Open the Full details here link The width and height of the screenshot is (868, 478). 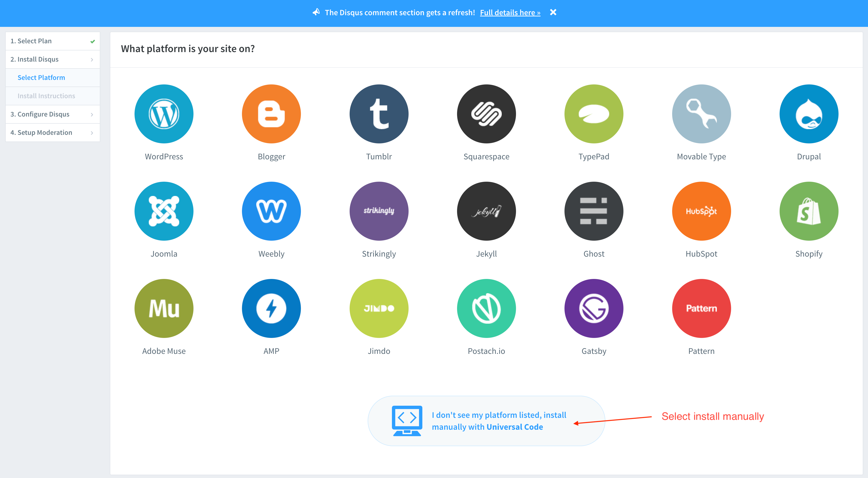pyautogui.click(x=510, y=12)
